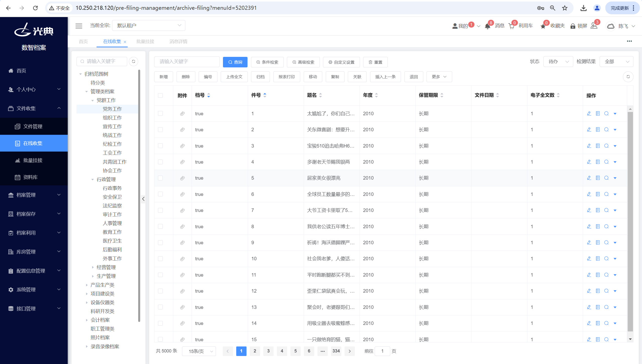This screenshot has height=364, width=642.
Task: Expand the 产品生产类 tree node
Action: click(87, 285)
